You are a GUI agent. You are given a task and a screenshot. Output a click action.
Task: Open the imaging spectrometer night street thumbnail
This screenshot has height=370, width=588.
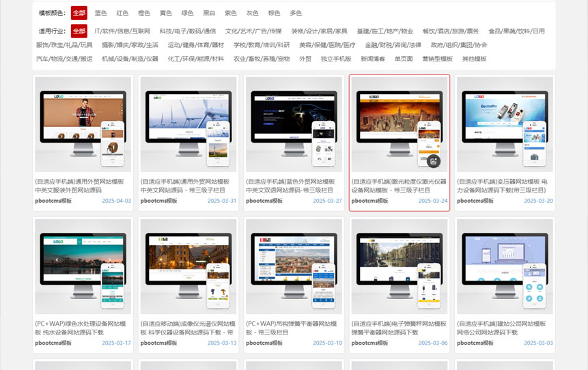(188, 266)
